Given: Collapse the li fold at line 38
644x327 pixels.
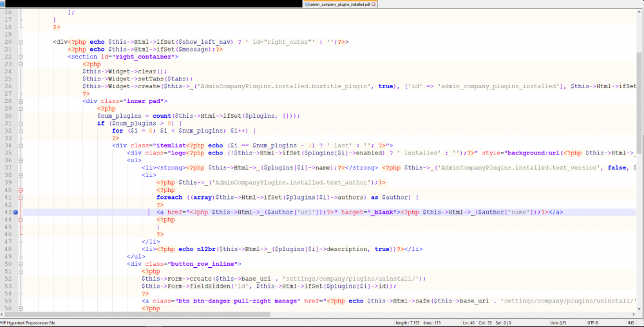Looking at the screenshot, I should pos(21,175).
